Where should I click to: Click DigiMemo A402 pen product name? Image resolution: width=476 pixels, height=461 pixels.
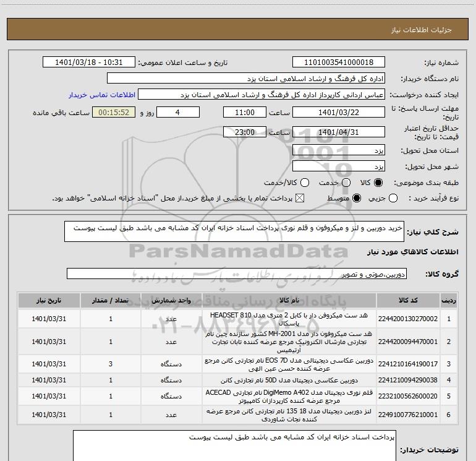(x=289, y=396)
